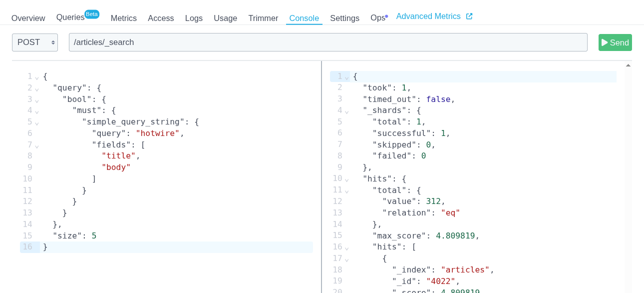644x293 pixels.
Task: Select the Console tab
Action: click(x=304, y=18)
